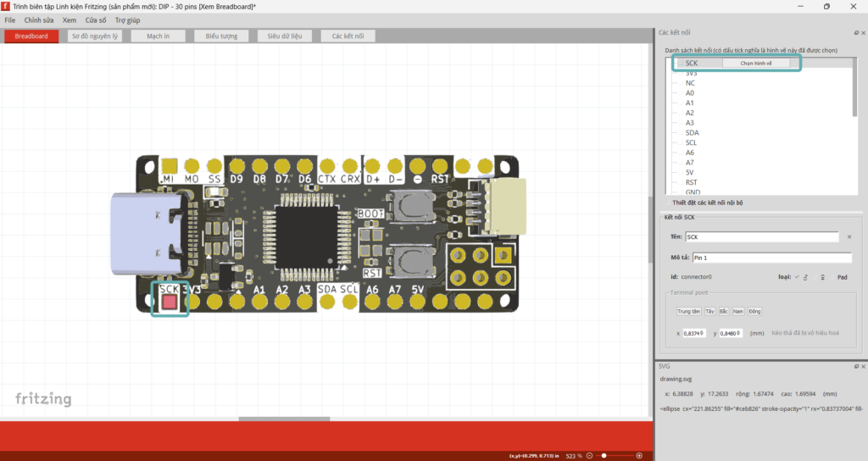Image resolution: width=868 pixels, height=461 pixels.
Task: Close the Các kết nối panel
Action: [863, 33]
